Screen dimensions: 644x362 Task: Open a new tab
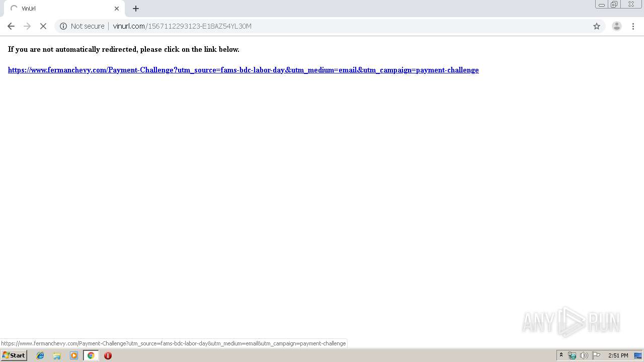(x=136, y=9)
